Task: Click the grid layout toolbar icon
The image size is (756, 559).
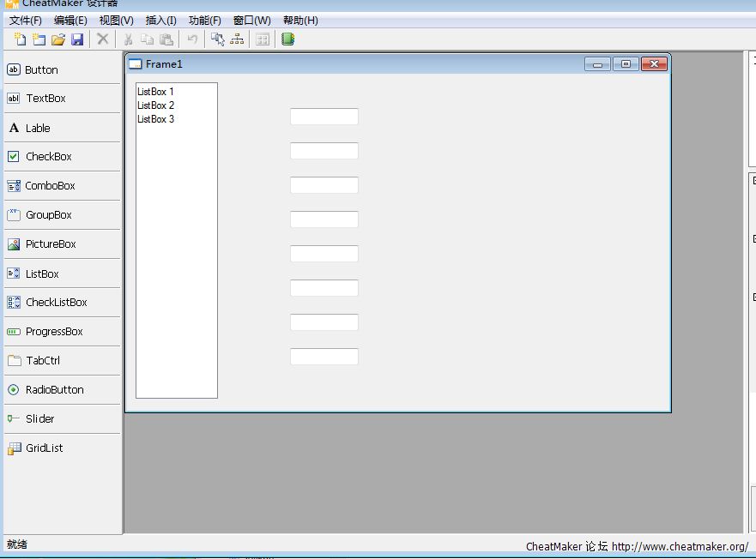Action: point(263,39)
